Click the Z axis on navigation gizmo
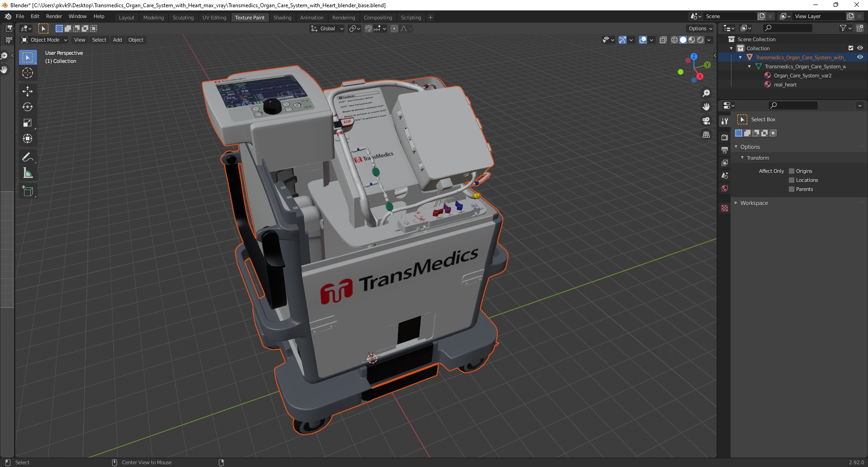The image size is (868, 467). (694, 57)
